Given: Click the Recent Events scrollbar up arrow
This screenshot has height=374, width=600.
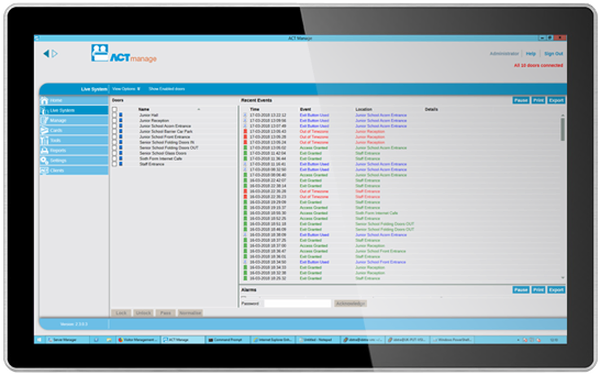Looking at the screenshot, I should pos(563,115).
